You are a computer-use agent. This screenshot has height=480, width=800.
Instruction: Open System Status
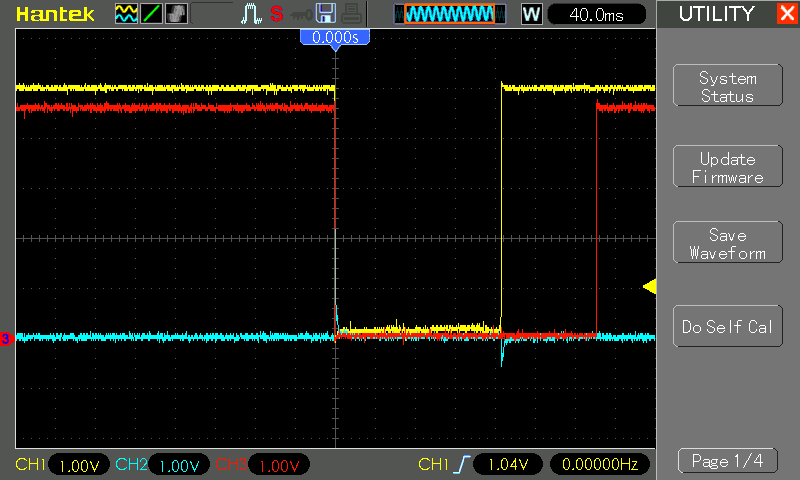(728, 85)
